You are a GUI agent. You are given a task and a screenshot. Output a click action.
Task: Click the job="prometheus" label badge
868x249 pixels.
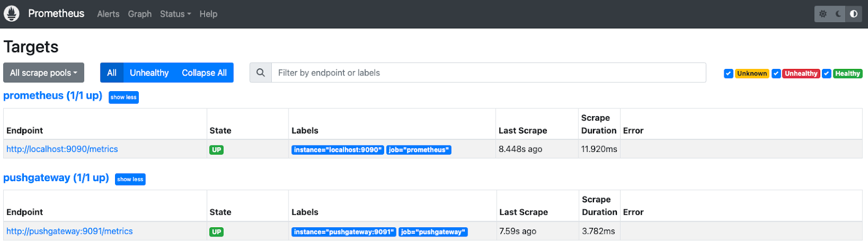click(419, 150)
